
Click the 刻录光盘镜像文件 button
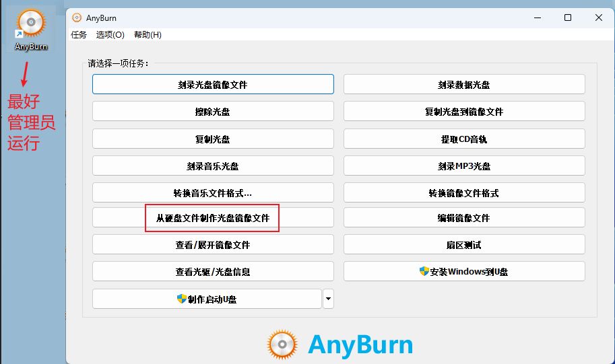click(x=213, y=85)
